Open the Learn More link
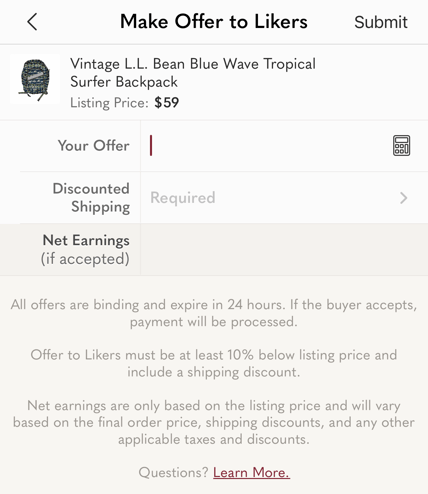This screenshot has height=494, width=428. [x=251, y=473]
